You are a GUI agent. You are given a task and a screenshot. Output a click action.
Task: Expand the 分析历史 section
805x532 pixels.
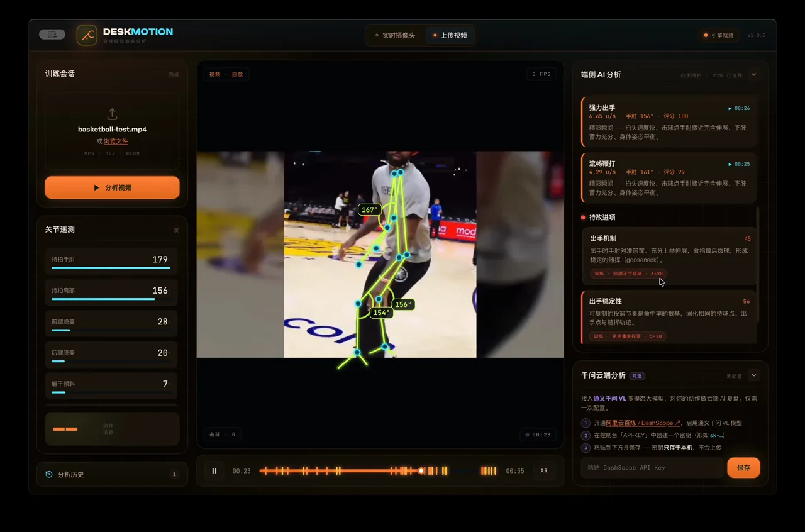pyautogui.click(x=112, y=475)
